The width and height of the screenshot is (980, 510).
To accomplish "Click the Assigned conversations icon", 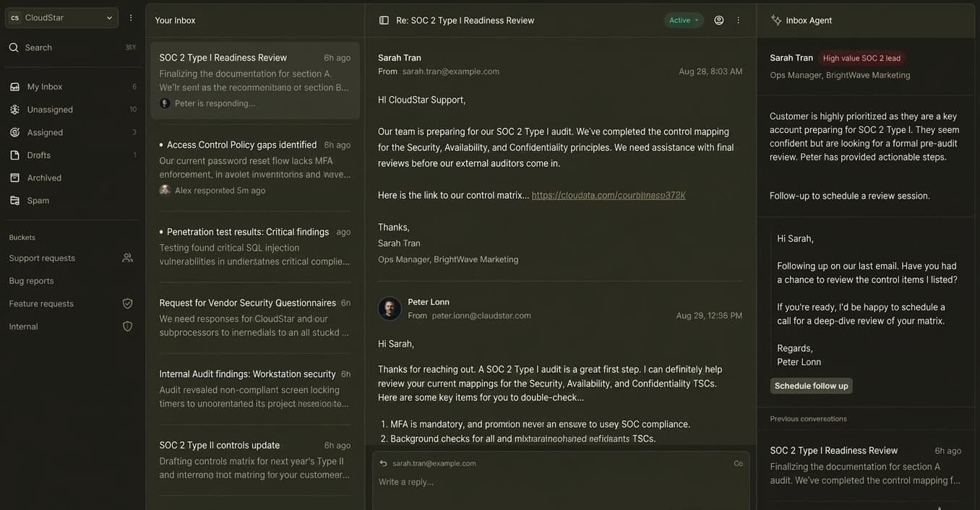I will (15, 131).
